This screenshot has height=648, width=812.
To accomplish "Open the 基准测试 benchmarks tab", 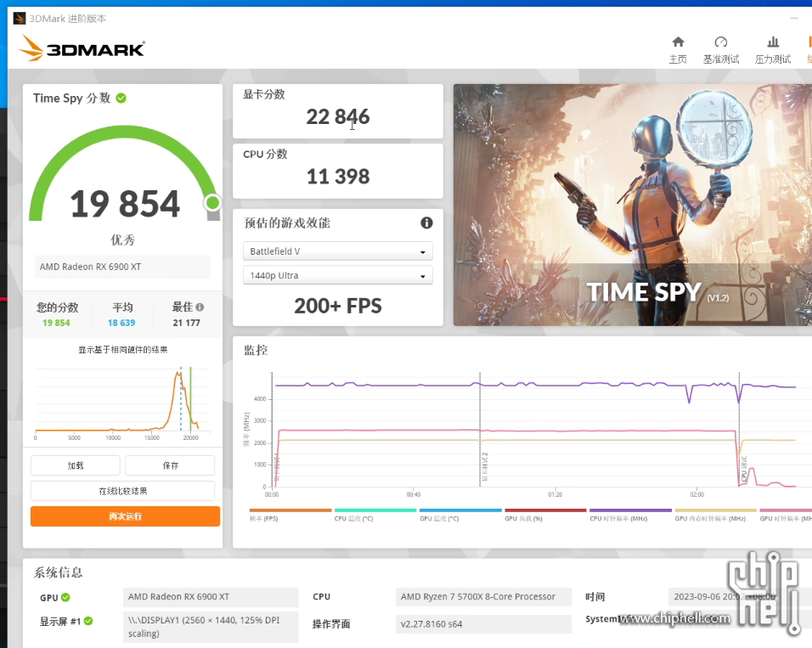I will pos(721,50).
